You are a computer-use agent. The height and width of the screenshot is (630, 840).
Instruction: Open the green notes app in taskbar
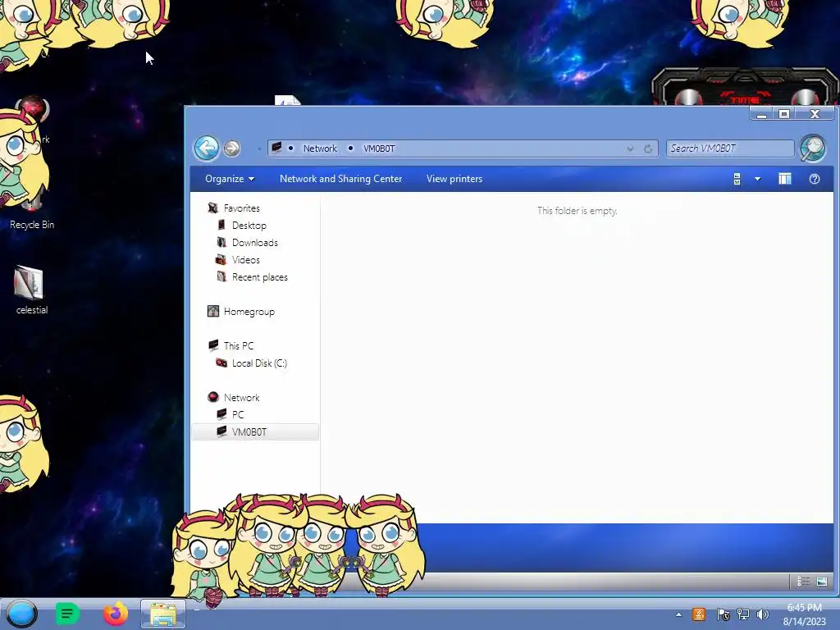67,614
